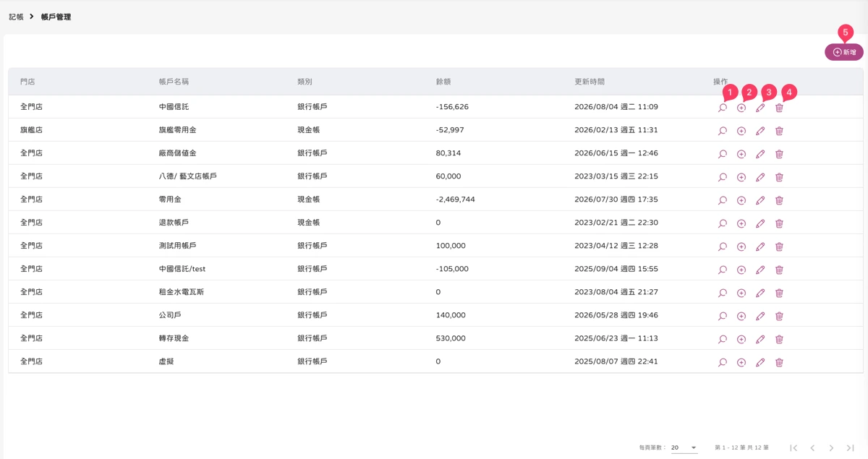868x459 pixels.
Task: Delete the 中國信託 account
Action: tap(779, 108)
